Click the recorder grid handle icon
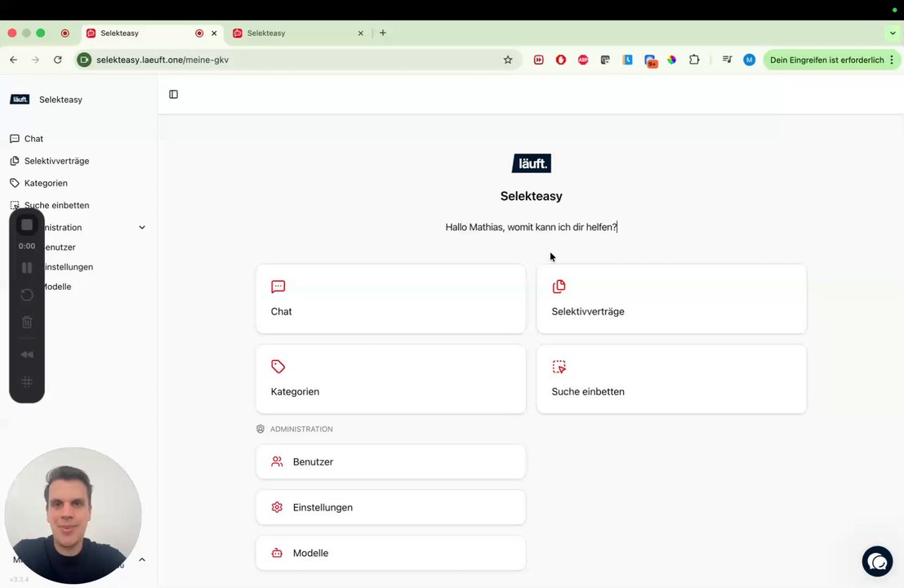This screenshot has height=588, width=904. coord(26,381)
